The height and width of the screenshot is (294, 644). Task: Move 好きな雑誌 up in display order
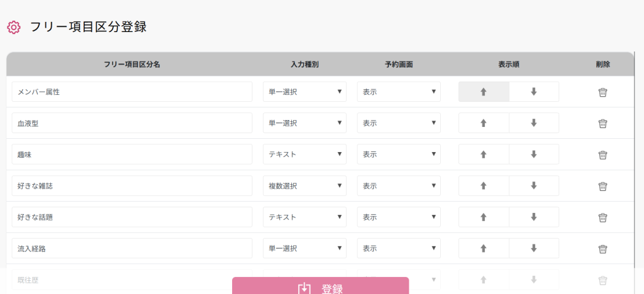click(484, 186)
